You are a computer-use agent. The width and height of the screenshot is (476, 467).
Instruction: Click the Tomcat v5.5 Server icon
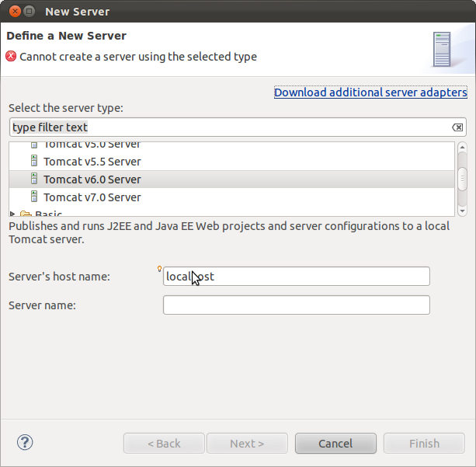tap(34, 161)
